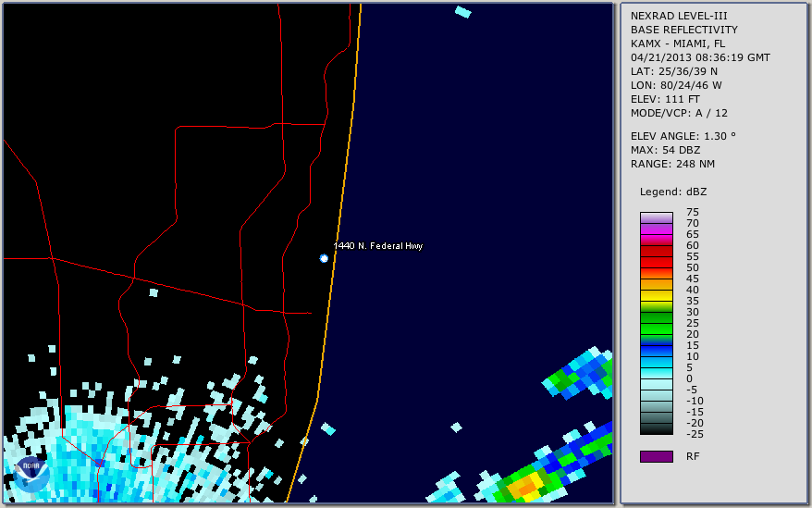Viewport: 812px width, 508px height.
Task: Click the 'RF' legend label
Action: tap(693, 456)
